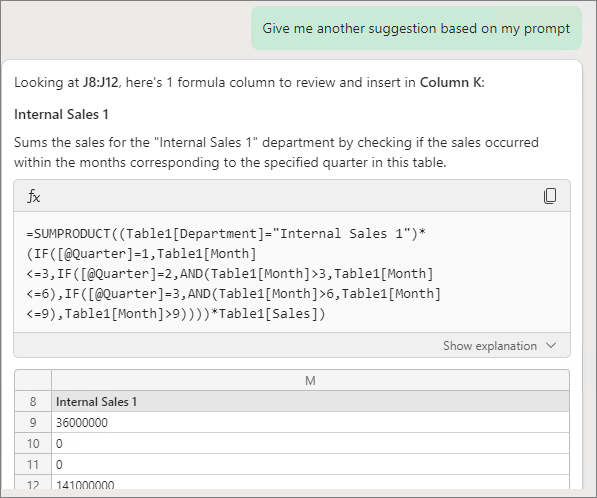This screenshot has width=597, height=498.
Task: Click the bold Column K text
Action: point(452,82)
